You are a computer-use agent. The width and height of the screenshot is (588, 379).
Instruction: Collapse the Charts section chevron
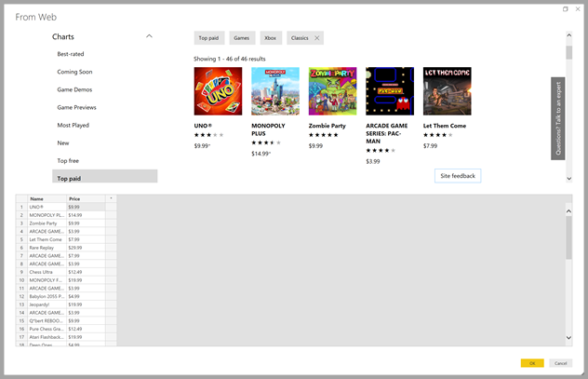[x=149, y=36]
